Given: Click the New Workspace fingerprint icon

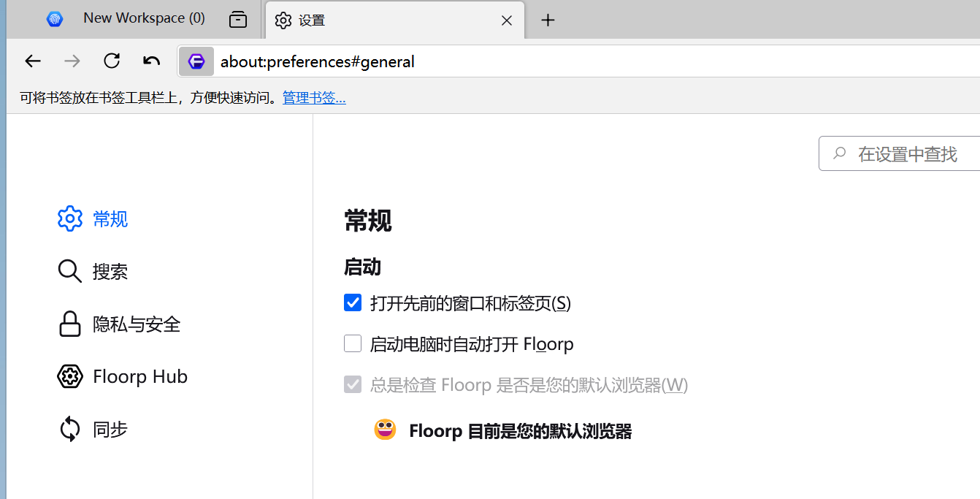Looking at the screenshot, I should click(55, 20).
